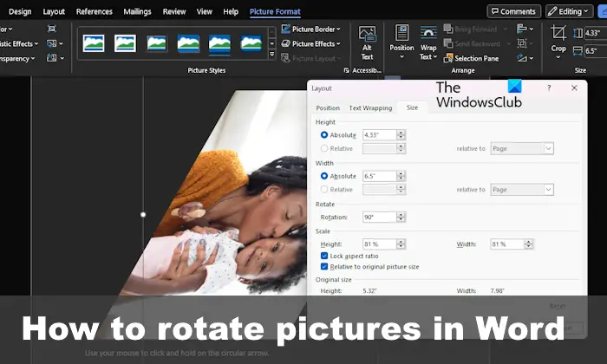The height and width of the screenshot is (364, 607).
Task: Expand the Picture Border dropdown
Action: coord(310,29)
